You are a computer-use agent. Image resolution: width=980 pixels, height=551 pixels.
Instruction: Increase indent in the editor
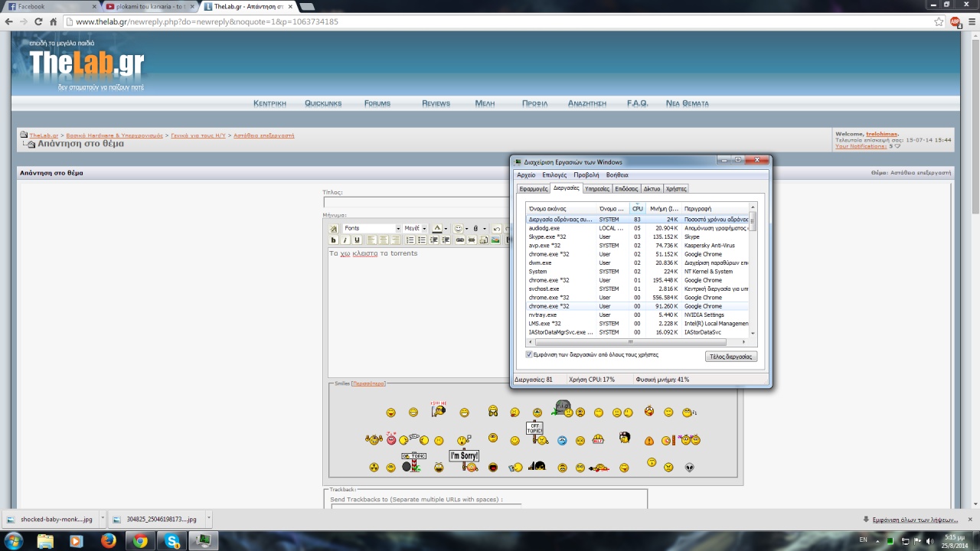pos(446,240)
